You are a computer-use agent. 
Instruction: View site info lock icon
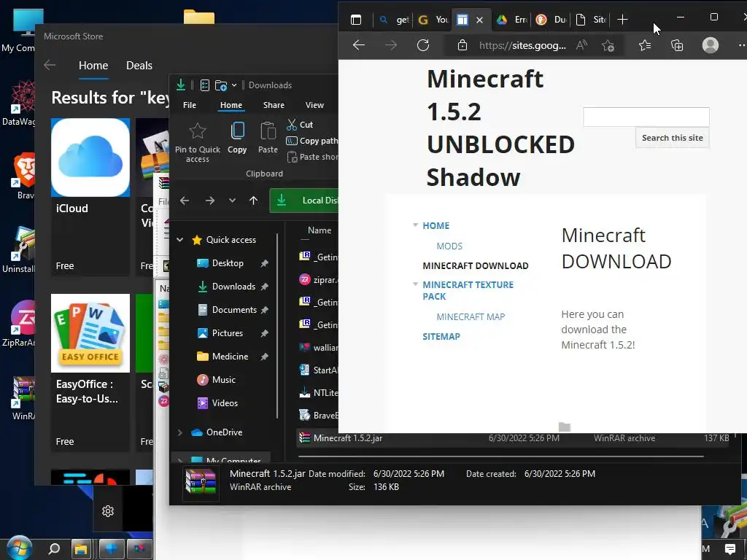pos(462,45)
